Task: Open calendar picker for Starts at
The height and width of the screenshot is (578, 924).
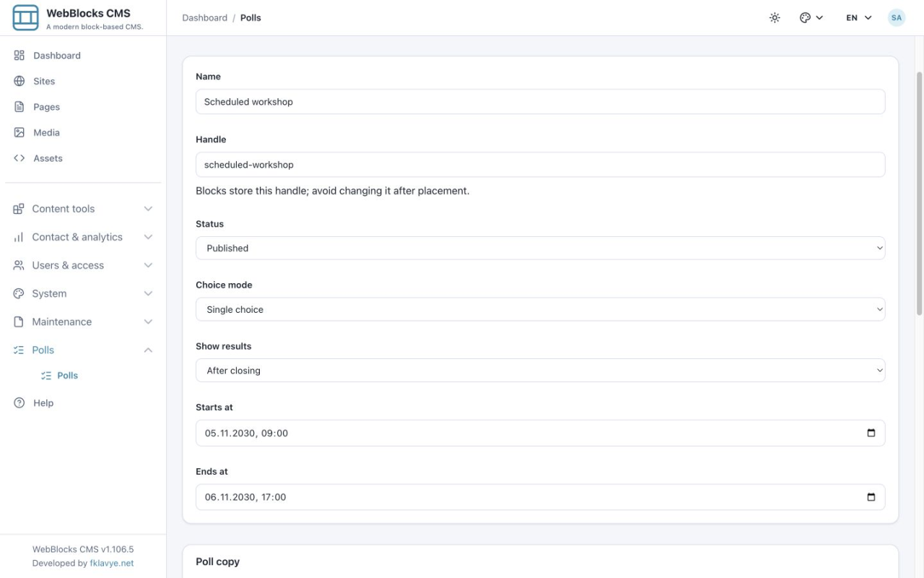Action: [871, 433]
